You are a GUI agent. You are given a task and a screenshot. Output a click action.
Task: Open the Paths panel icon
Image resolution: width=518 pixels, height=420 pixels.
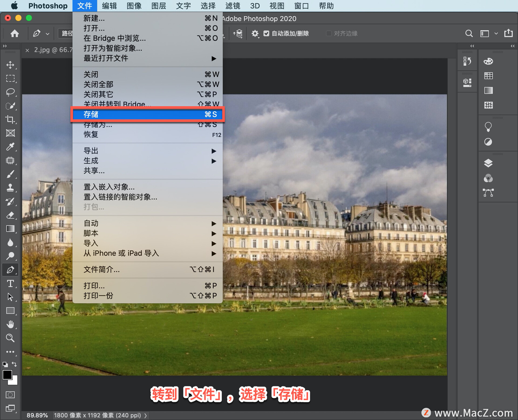(488, 193)
